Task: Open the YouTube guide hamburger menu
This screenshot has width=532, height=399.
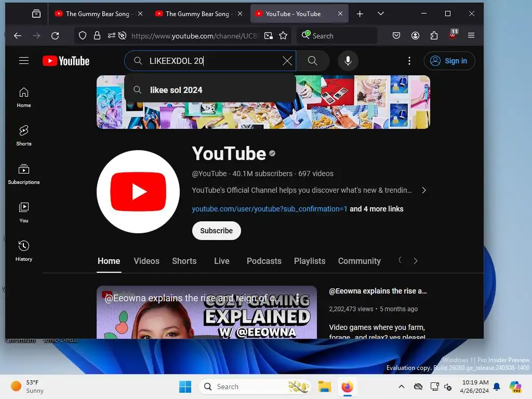Action: [24, 61]
